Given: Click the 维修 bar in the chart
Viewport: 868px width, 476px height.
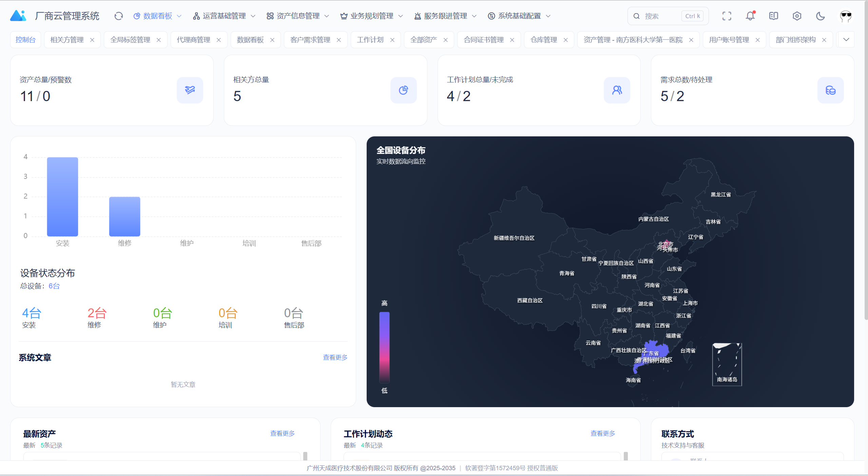Looking at the screenshot, I should 124,216.
